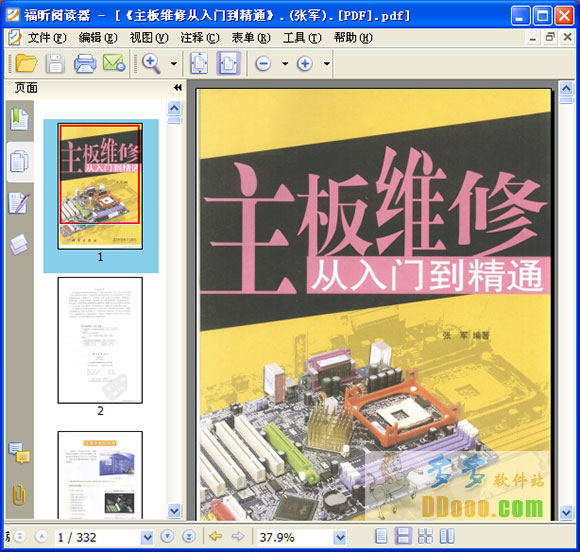Open the Comments panel speech bubble icon
Viewport: 580px width, 552px height.
19,452
